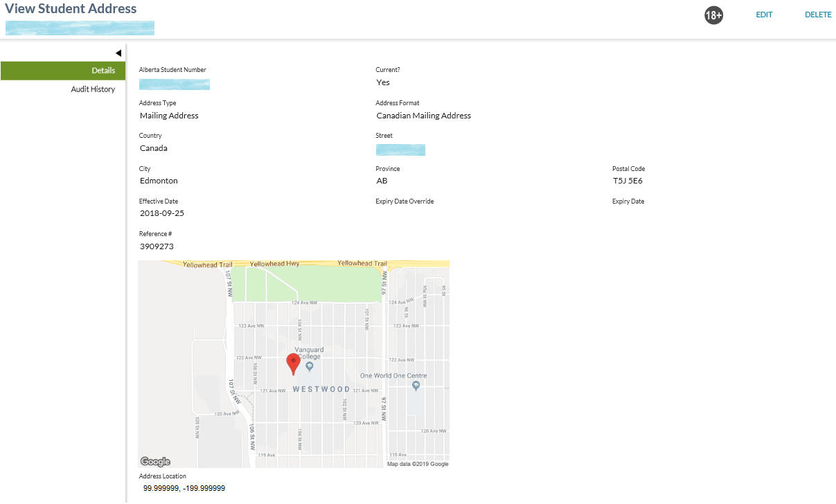Click the Effective Date value 2018-09-25

coord(162,213)
